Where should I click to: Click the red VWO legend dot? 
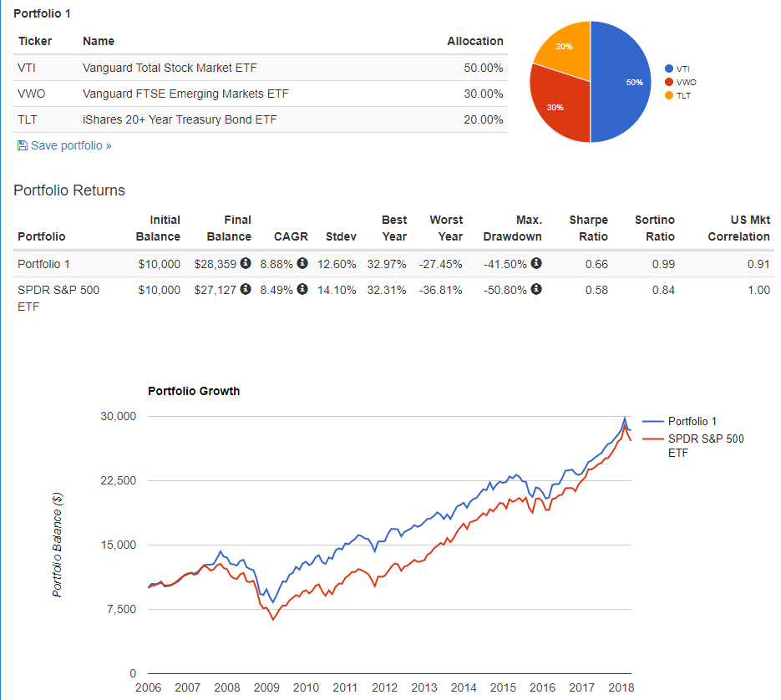tap(669, 82)
